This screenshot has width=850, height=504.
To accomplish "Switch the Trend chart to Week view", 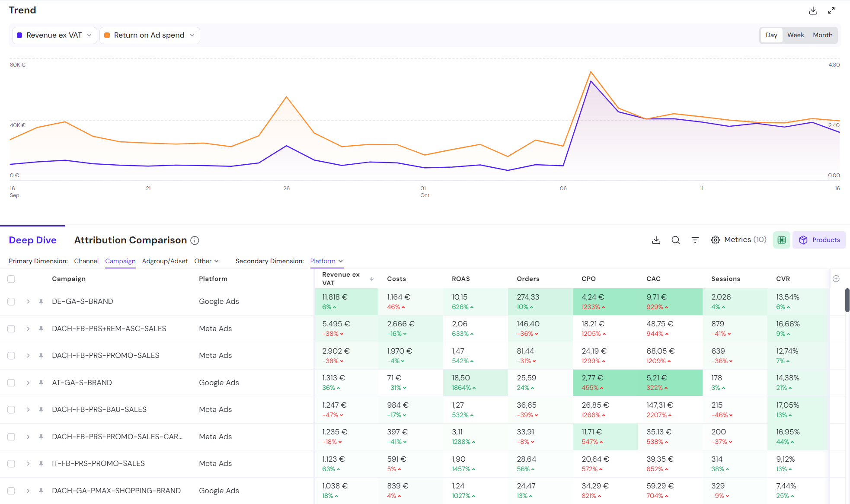I will 796,35.
